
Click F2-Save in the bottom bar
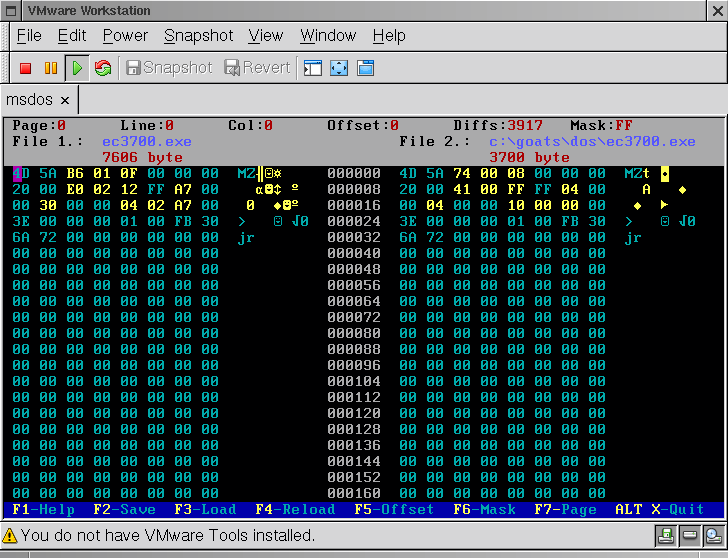click(x=124, y=510)
